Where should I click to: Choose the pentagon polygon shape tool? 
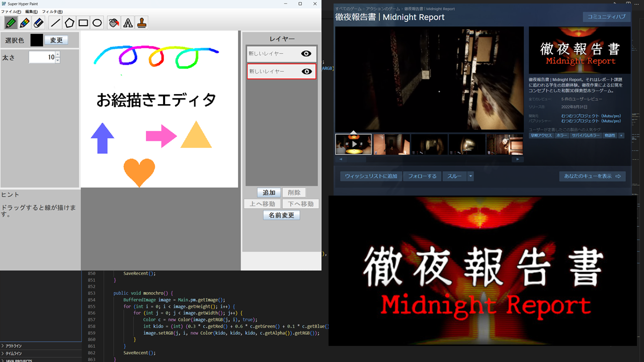[x=69, y=23]
